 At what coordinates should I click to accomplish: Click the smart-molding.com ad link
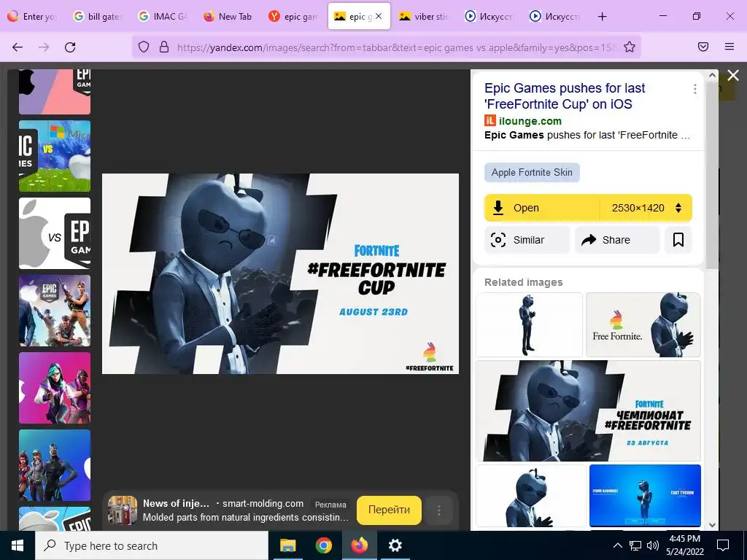click(263, 503)
